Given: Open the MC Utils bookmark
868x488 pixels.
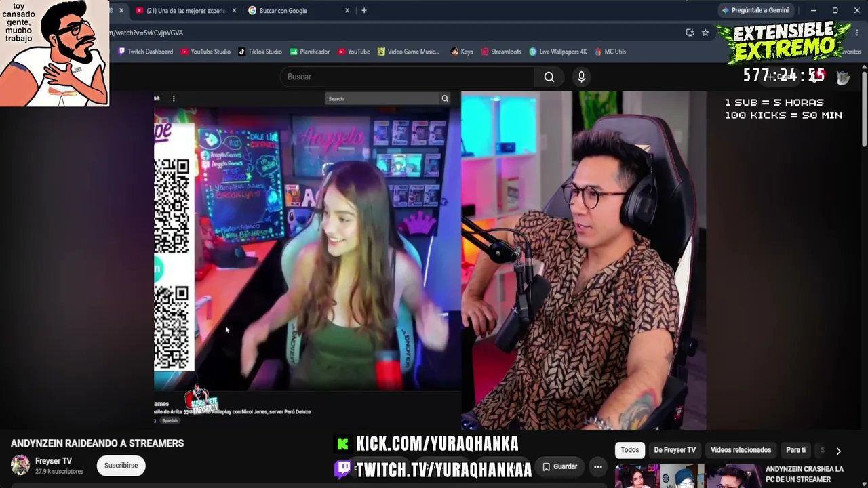Looking at the screenshot, I should pyautogui.click(x=610, y=52).
